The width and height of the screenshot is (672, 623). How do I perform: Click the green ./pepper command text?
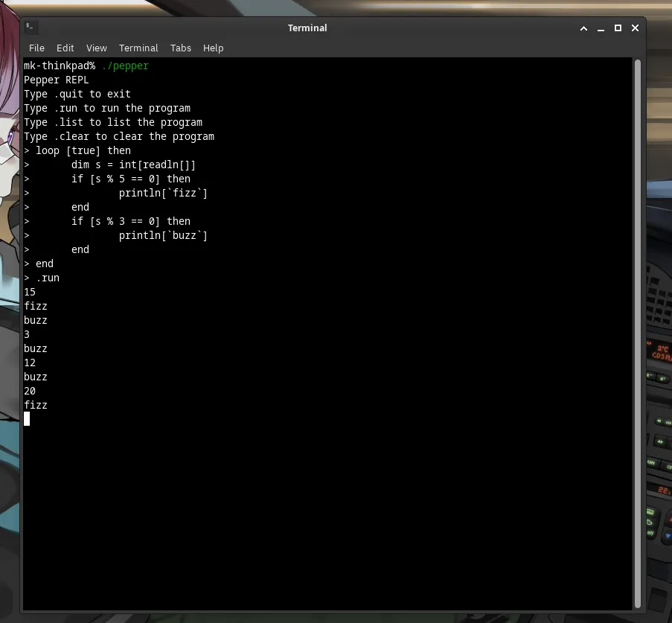[x=125, y=66]
